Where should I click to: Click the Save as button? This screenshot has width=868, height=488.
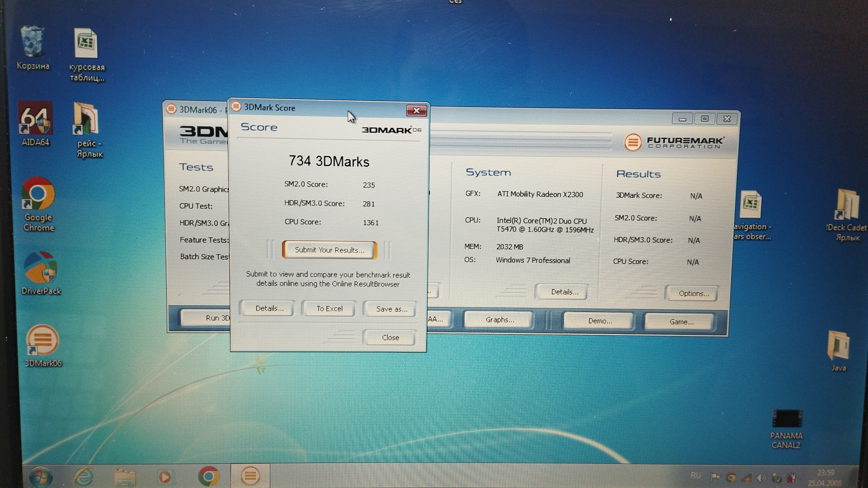(391, 309)
